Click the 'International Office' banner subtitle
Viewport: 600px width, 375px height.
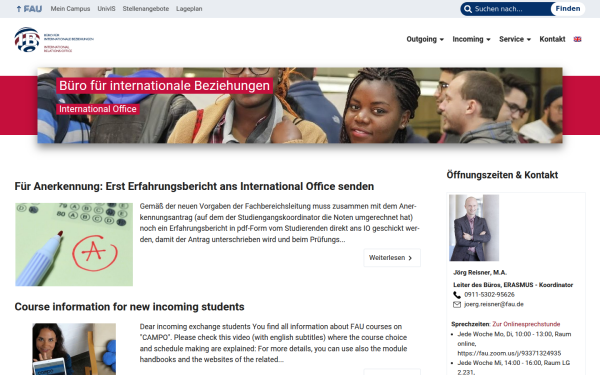pos(98,109)
